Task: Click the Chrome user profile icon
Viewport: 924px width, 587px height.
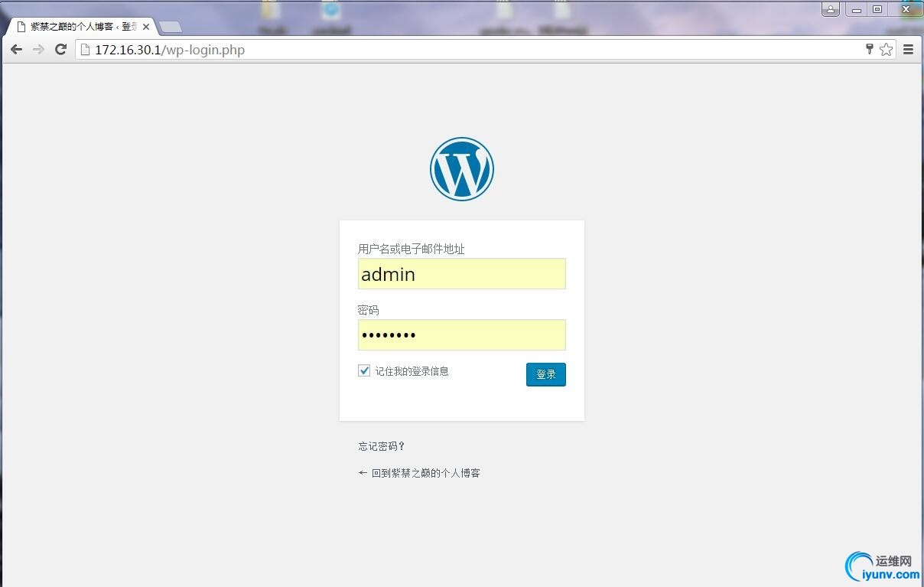Action: (831, 9)
